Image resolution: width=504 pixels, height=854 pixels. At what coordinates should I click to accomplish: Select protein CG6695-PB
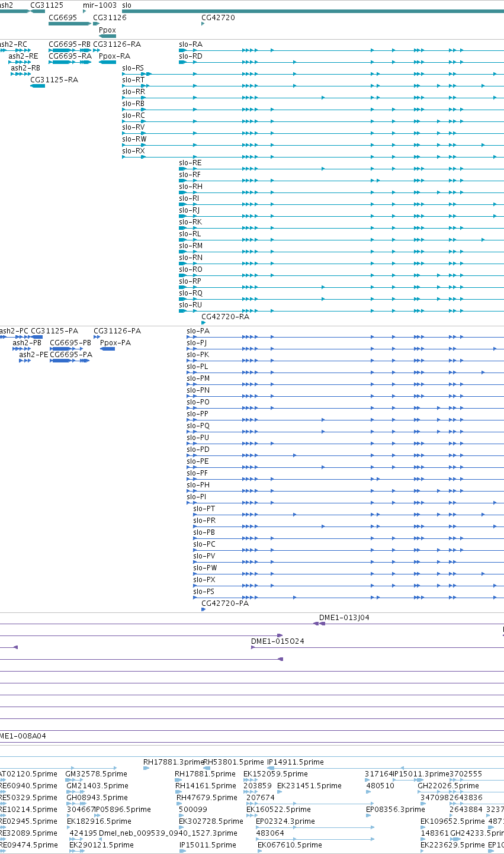coord(70,343)
